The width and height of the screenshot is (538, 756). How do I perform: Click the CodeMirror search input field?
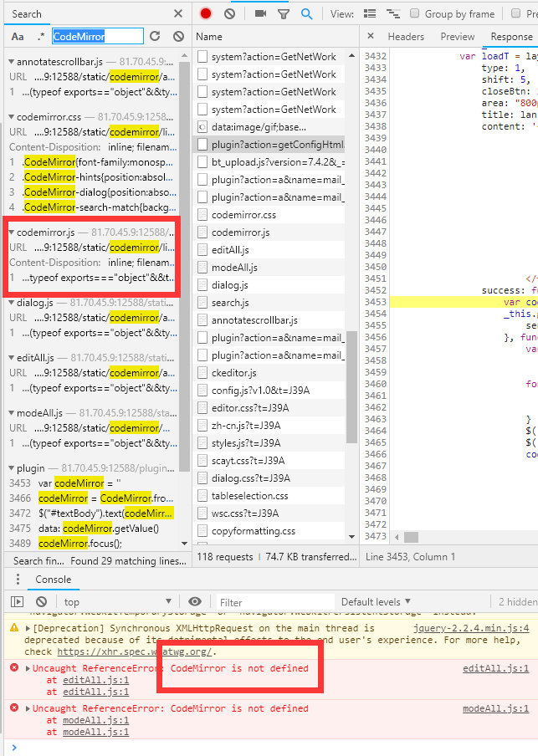pos(97,37)
